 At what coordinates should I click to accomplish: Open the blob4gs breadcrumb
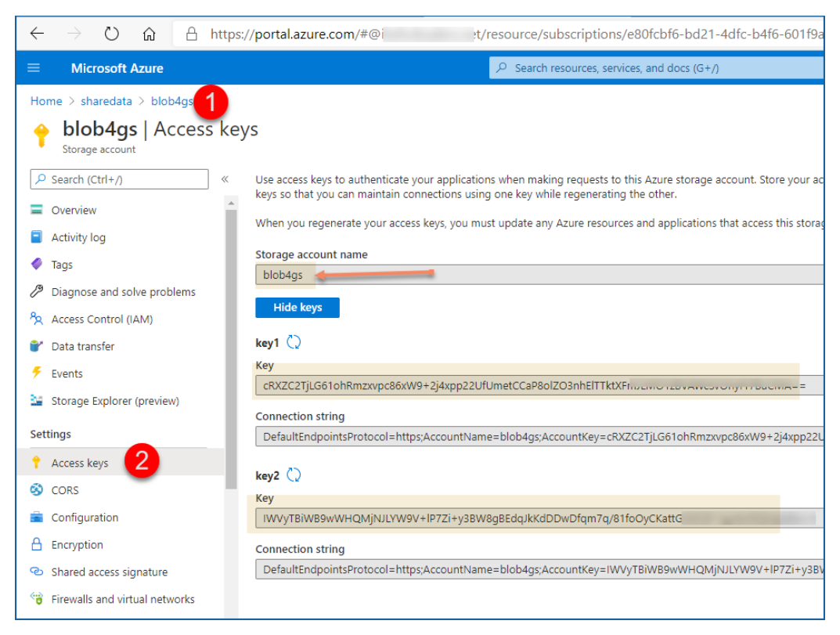171,101
